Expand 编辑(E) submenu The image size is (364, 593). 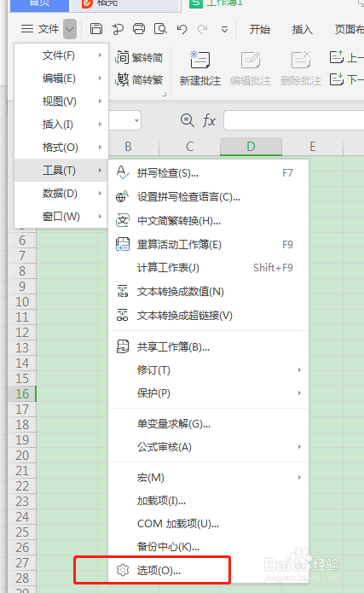[x=61, y=78]
